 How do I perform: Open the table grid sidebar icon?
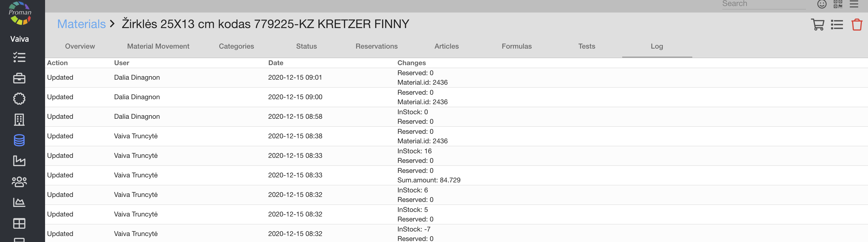coord(19,223)
